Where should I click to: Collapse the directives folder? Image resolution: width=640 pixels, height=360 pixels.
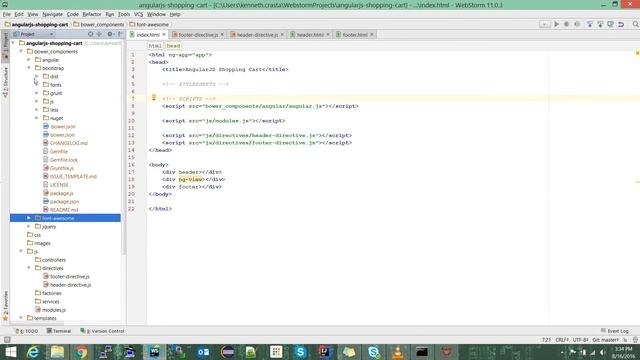29,268
